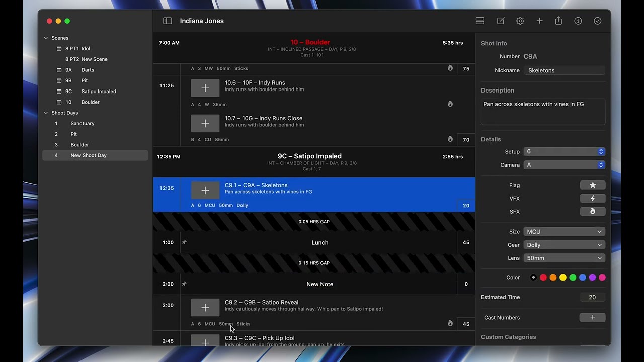Toggle the VFX lightning button
This screenshot has height=362, width=644.
592,199
